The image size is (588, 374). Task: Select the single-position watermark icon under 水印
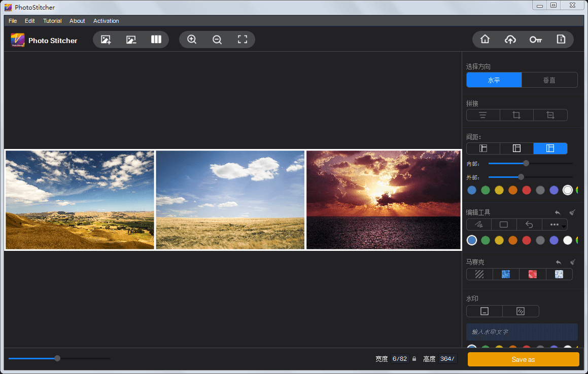pos(485,312)
